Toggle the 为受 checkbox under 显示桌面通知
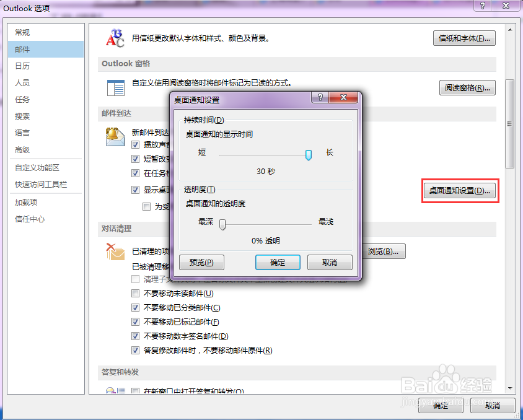 click(146, 207)
